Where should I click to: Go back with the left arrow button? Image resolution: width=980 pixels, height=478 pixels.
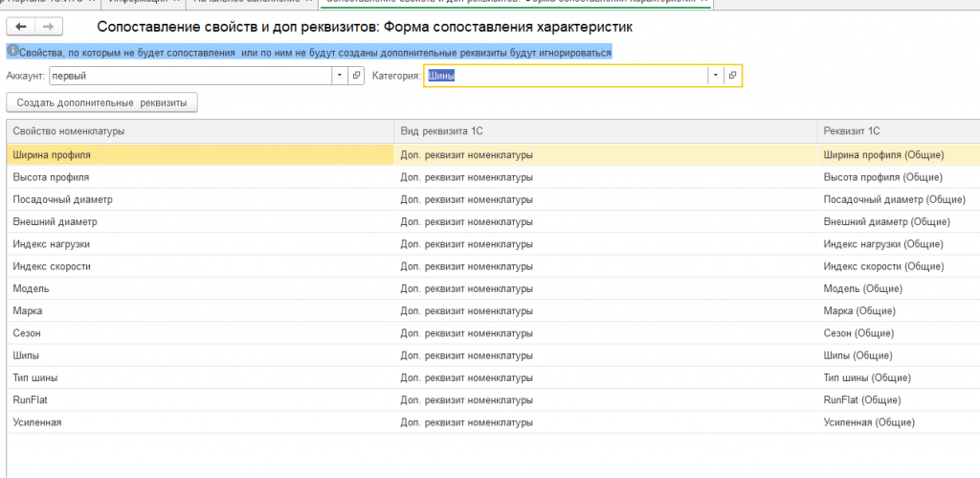21,26
